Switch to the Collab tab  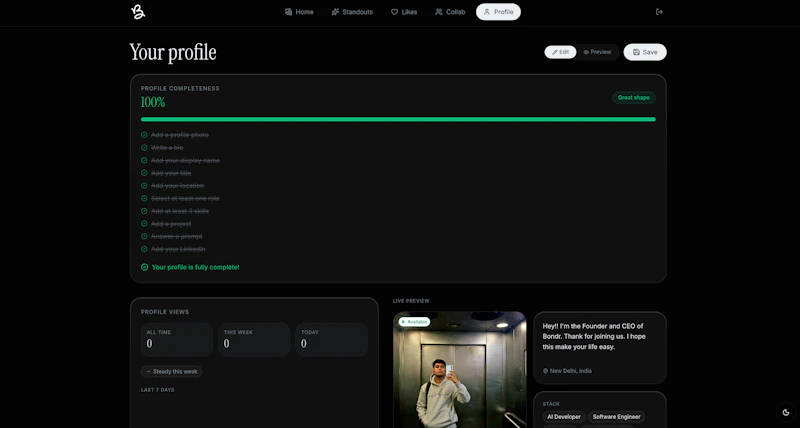point(450,12)
